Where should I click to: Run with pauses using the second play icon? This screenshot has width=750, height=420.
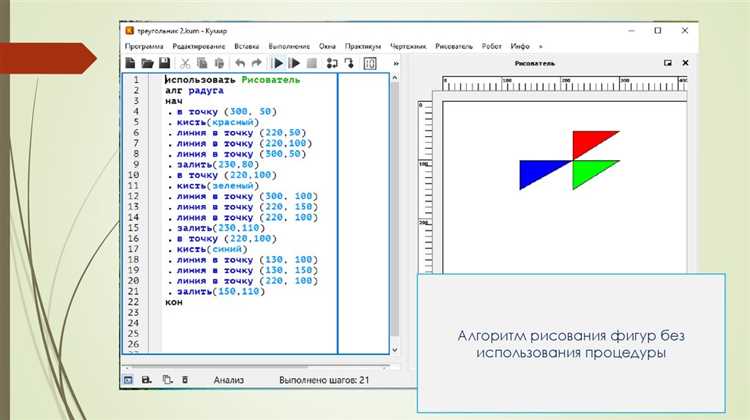(x=294, y=63)
